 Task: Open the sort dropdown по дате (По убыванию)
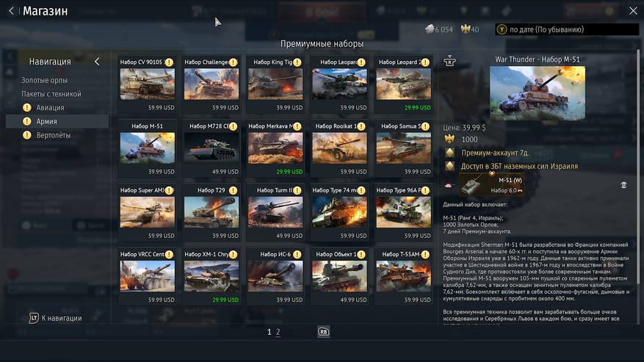coord(567,29)
